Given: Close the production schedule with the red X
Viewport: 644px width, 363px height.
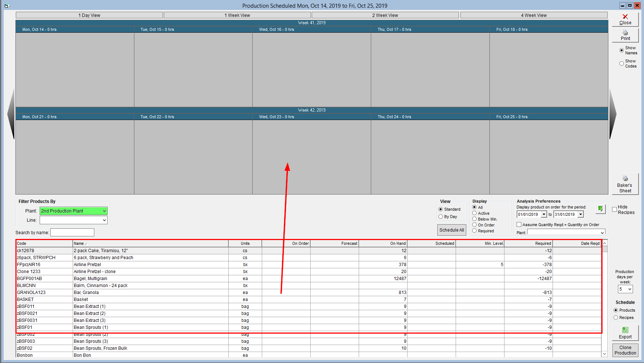Looking at the screenshot, I should coord(625,19).
